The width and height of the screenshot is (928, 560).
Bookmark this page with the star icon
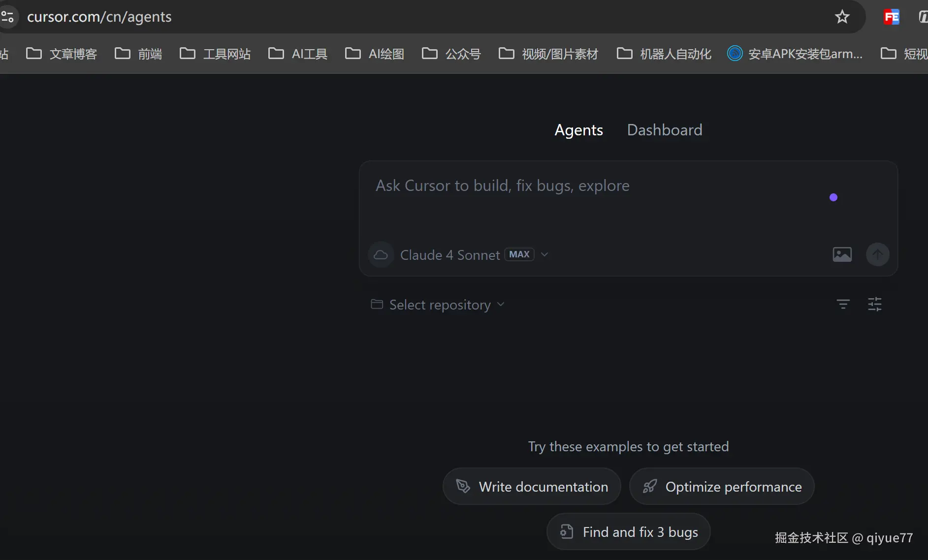point(842,17)
